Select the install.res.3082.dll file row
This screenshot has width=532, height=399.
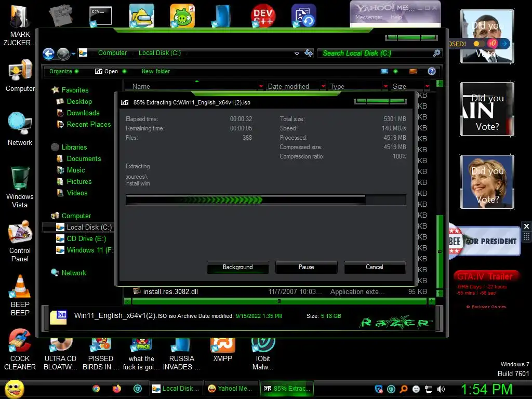280,292
